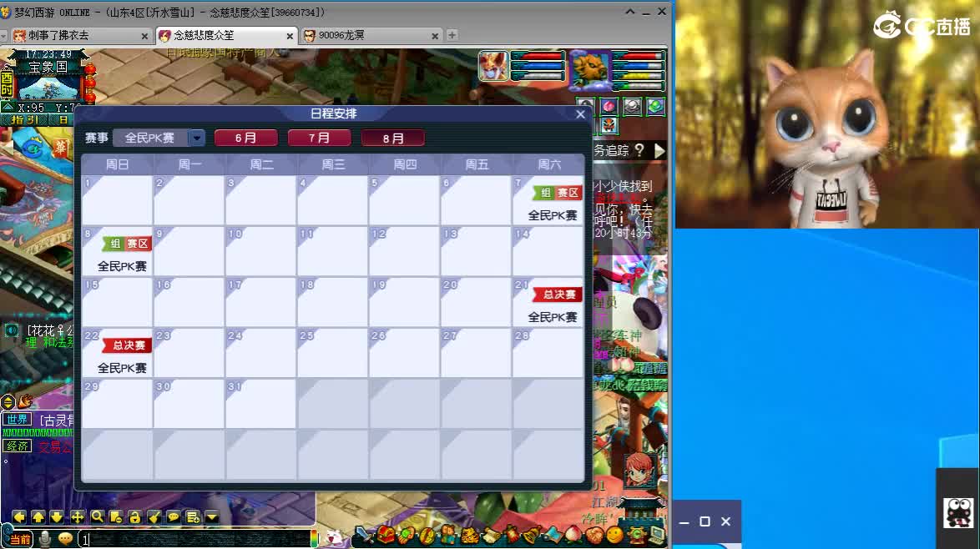
Task: Switch to the 90096龙溟 tab
Action: click(x=371, y=36)
